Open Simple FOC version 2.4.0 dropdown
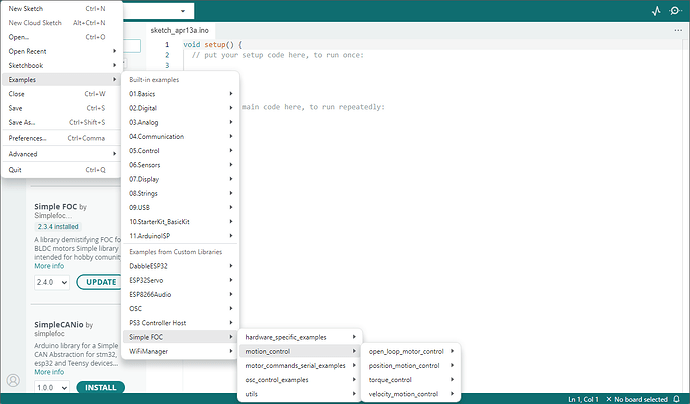The width and height of the screenshot is (690, 404). (x=50, y=282)
